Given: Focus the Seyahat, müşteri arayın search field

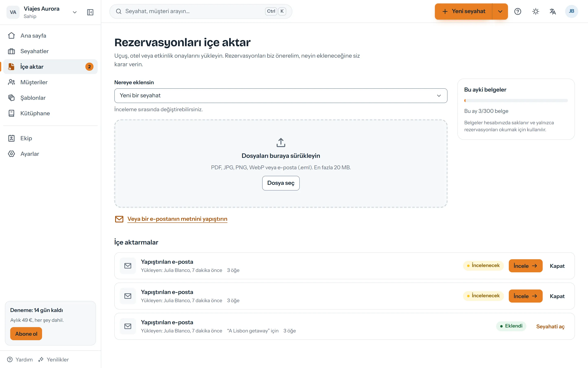Looking at the screenshot, I should pos(201,11).
